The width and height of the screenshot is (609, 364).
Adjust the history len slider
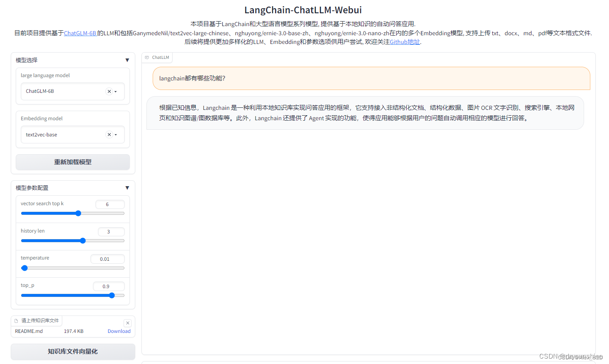pyautogui.click(x=73, y=240)
